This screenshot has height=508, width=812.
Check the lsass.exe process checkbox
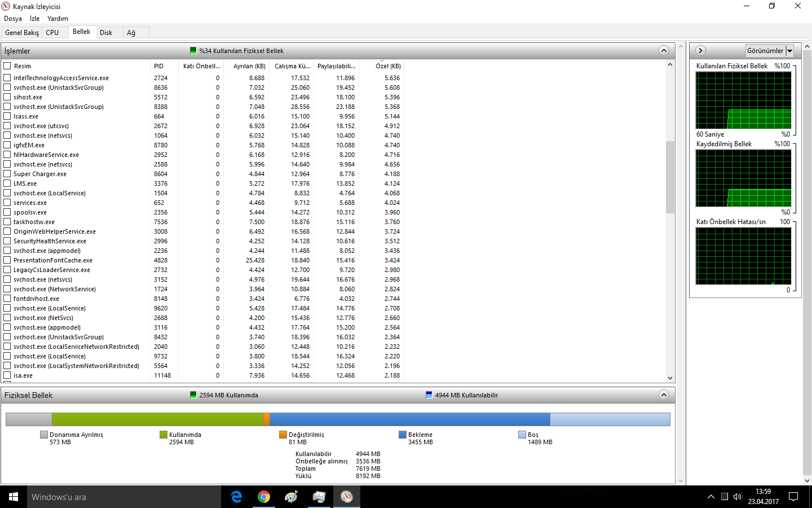pos(7,116)
